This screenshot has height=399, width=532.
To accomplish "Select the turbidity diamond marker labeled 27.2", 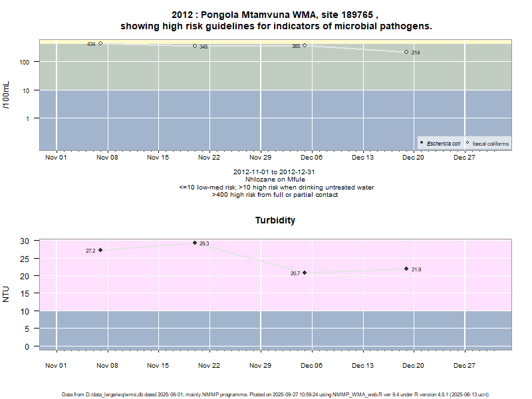I will click(100, 250).
